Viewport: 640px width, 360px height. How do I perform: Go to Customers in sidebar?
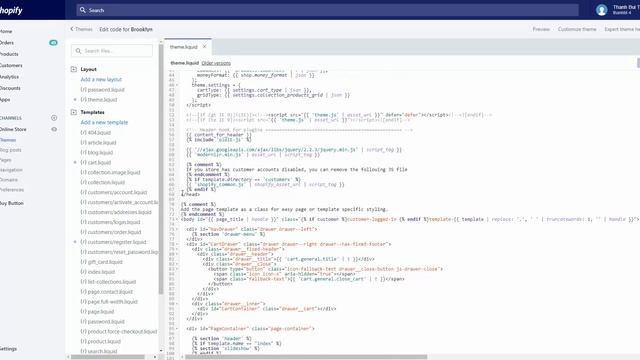pos(11,65)
